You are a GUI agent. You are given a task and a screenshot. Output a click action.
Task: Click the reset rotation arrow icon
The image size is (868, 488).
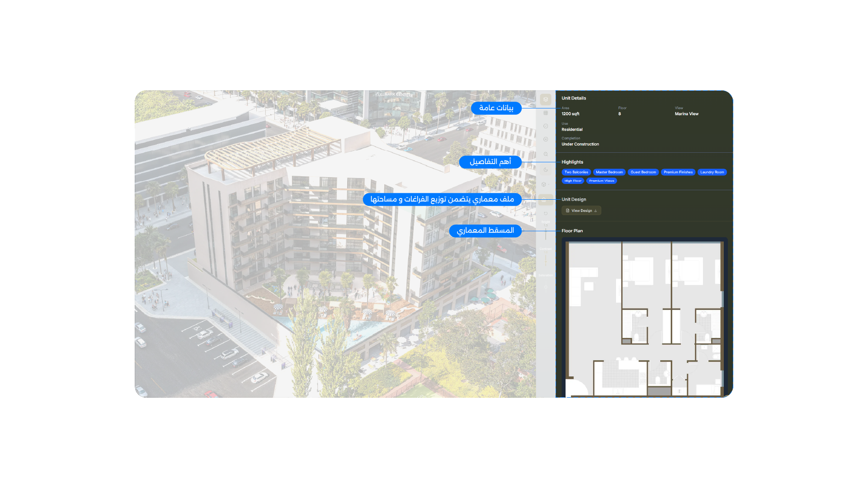pos(546,213)
